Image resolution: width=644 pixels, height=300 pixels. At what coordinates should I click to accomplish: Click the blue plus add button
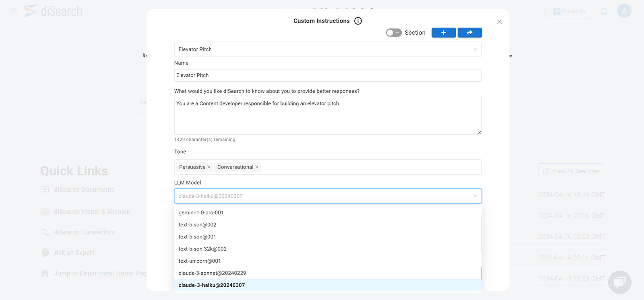click(x=444, y=33)
